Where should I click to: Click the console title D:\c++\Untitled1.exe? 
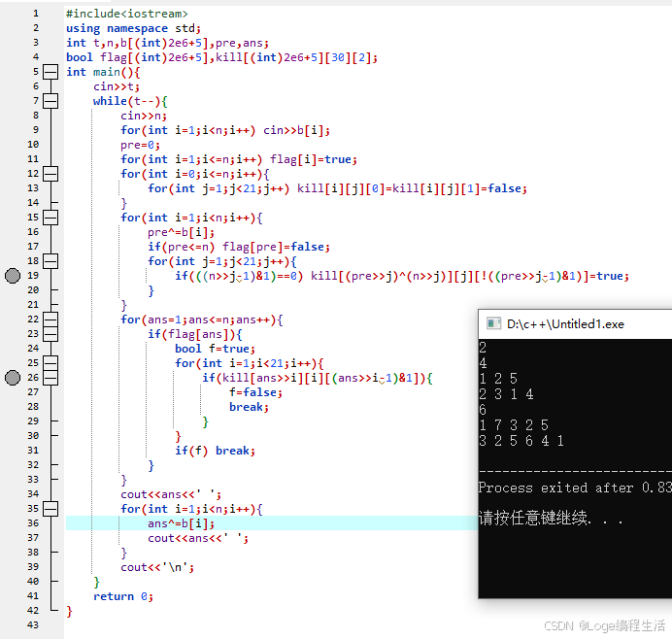click(565, 324)
